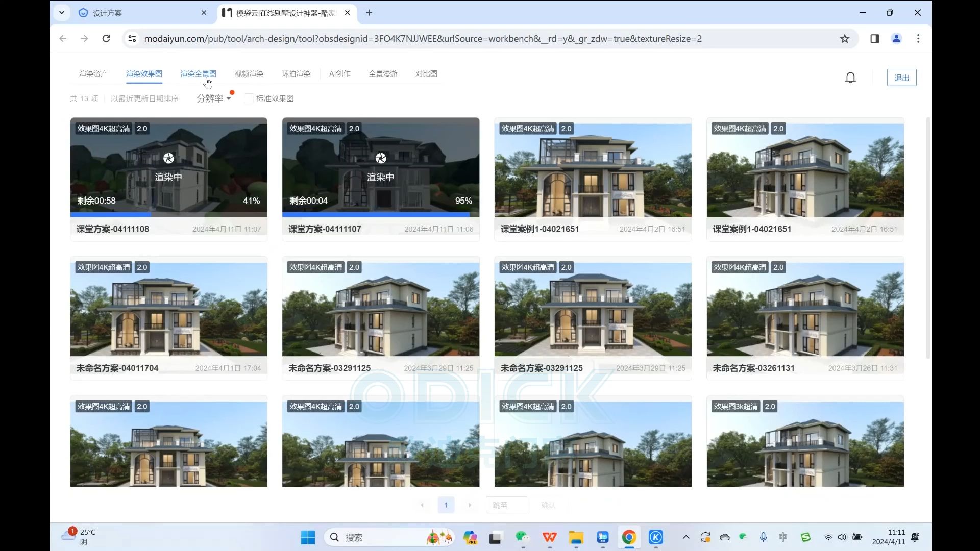The image size is (980, 551).
Task: Open the Windows Start menu
Action: [308, 537]
